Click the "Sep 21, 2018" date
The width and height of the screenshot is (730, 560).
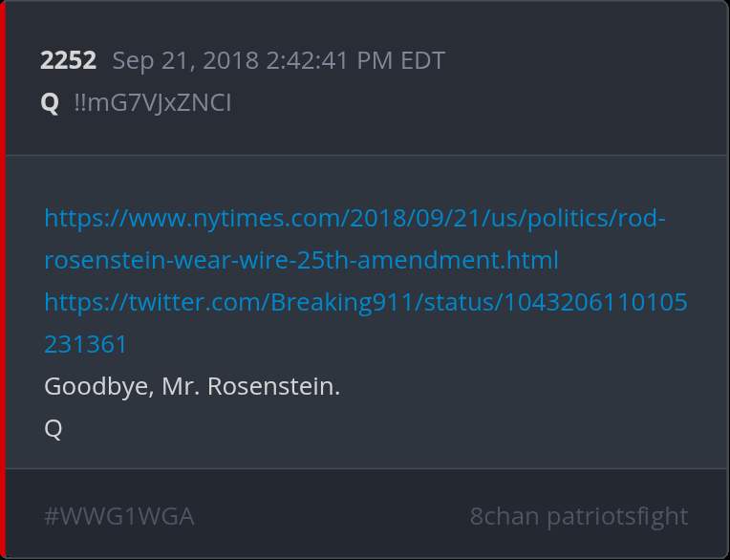185,61
